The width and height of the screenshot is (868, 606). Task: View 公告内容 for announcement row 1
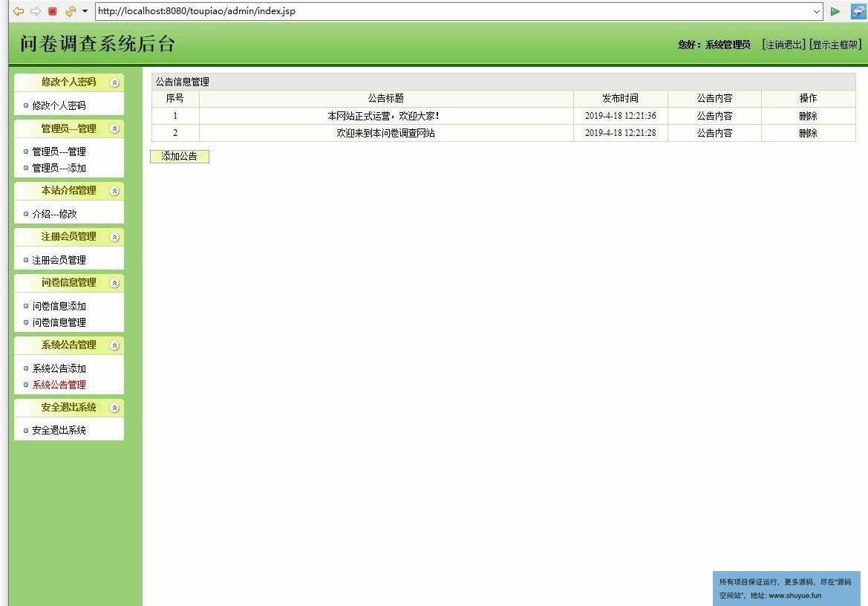pyautogui.click(x=714, y=116)
